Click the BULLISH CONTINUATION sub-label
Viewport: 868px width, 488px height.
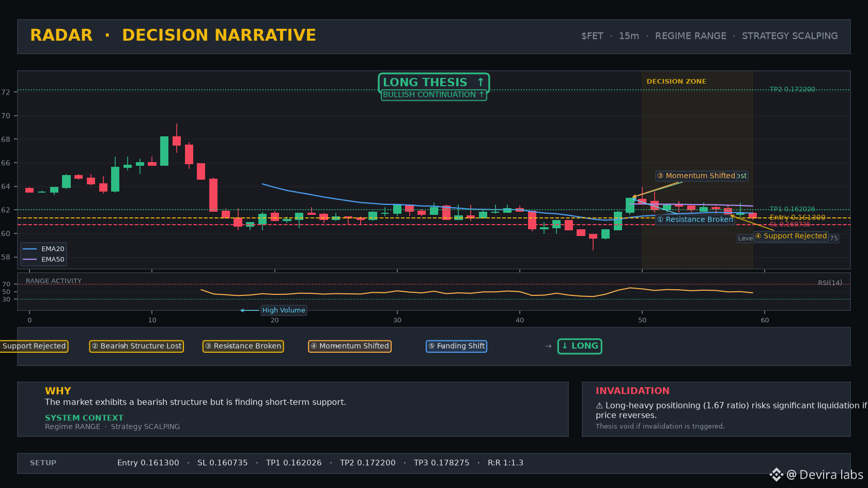coord(434,95)
